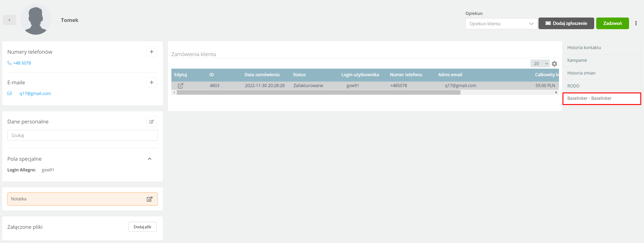Open Kampanie tab
Viewport: 644px width, 243px height.
coord(602,60)
